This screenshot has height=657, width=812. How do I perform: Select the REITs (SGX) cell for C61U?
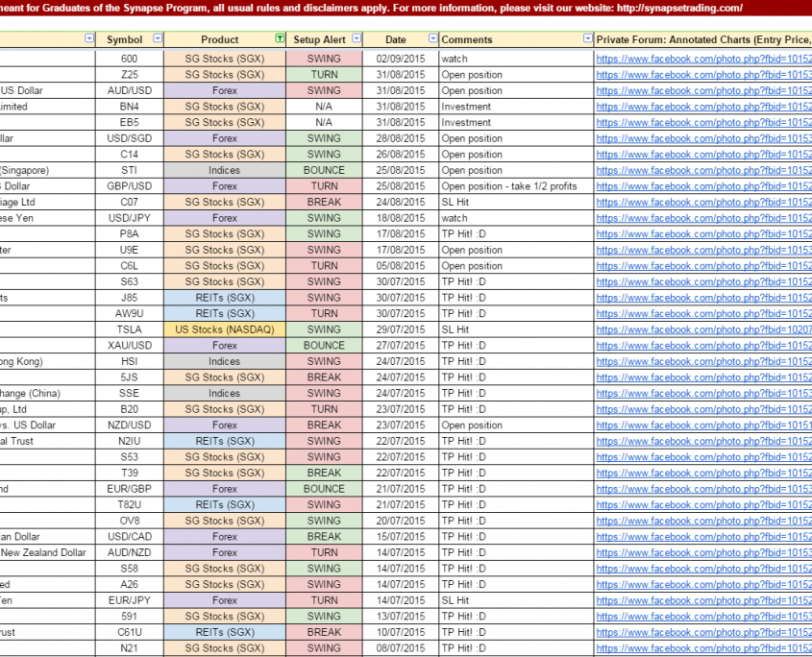(225, 632)
